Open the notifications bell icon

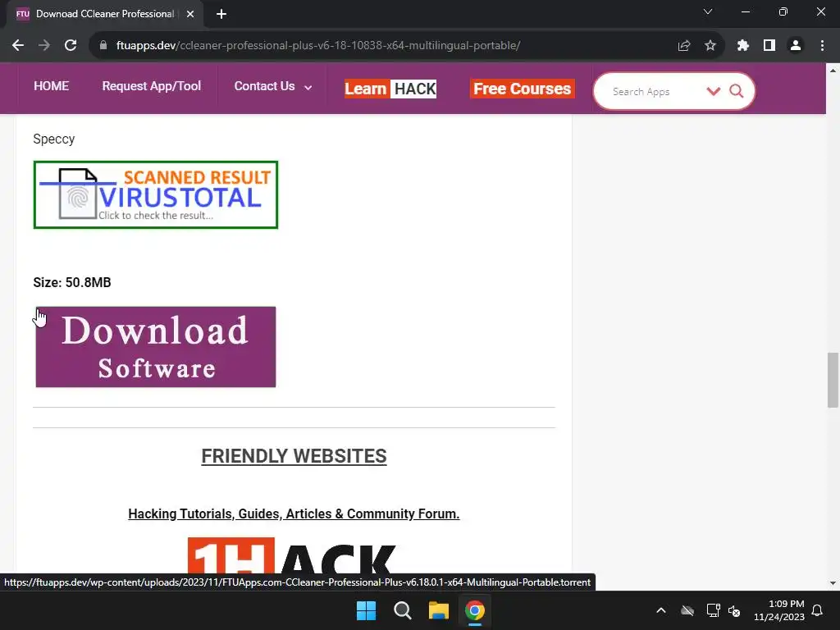(x=818, y=610)
